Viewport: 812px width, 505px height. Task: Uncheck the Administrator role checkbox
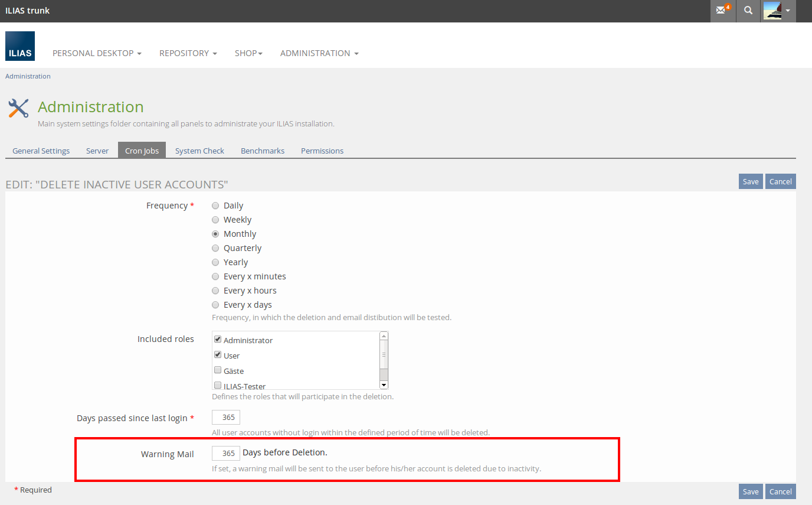(218, 340)
